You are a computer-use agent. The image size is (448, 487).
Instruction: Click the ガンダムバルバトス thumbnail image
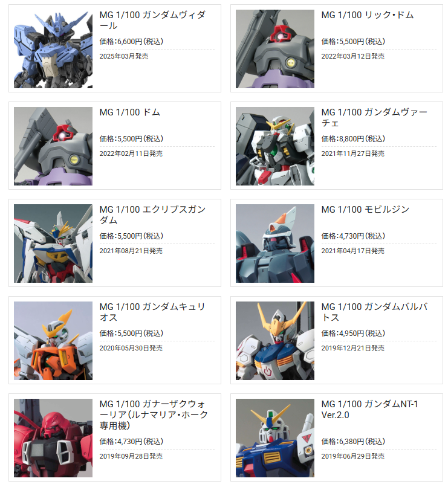pos(274,340)
